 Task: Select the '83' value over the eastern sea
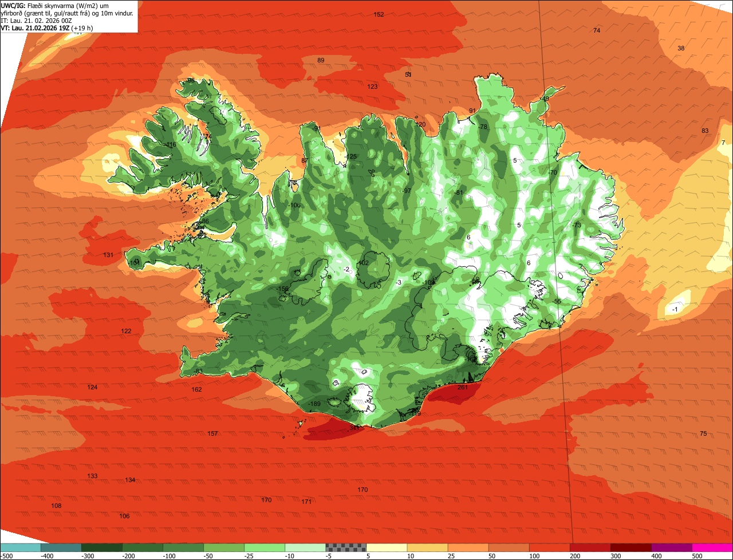click(x=705, y=131)
